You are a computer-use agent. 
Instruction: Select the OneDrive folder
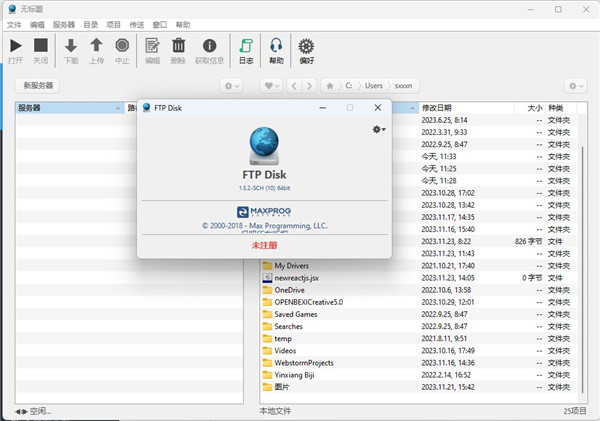pos(288,289)
